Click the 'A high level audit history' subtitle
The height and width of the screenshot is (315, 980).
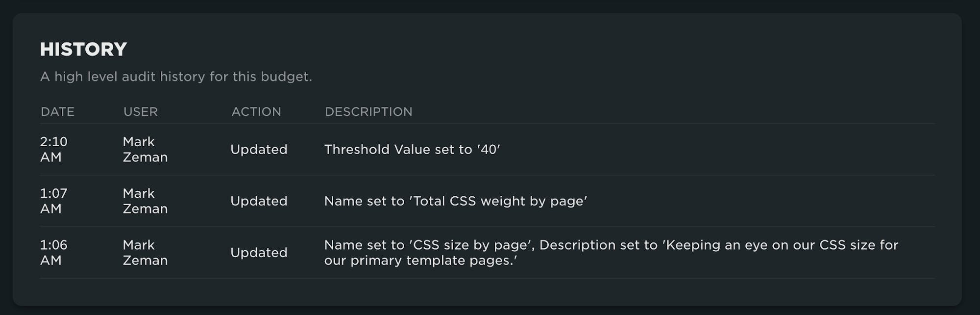[x=176, y=77]
